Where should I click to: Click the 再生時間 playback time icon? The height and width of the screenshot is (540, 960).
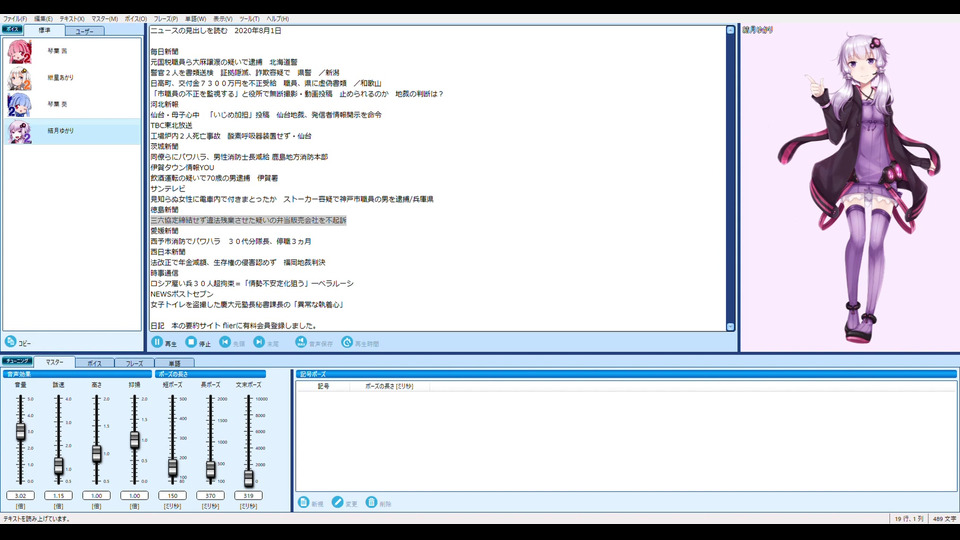[x=347, y=342]
